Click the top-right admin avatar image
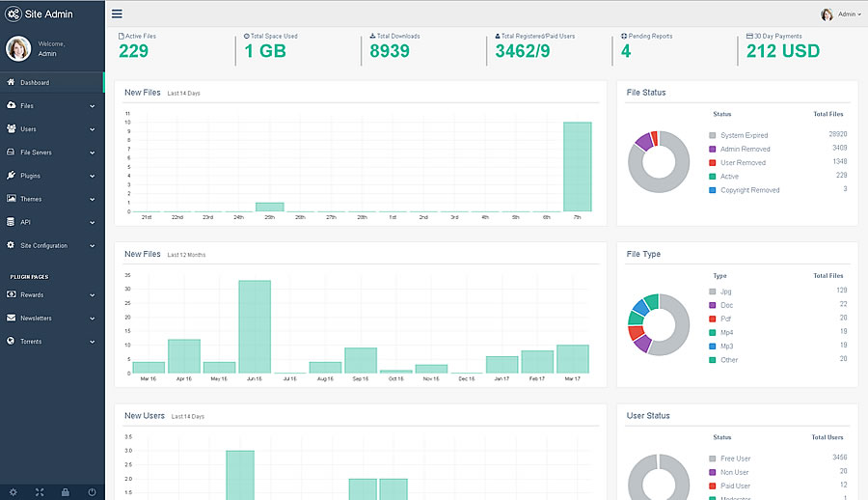Viewport: 868px width, 500px height. pos(827,14)
